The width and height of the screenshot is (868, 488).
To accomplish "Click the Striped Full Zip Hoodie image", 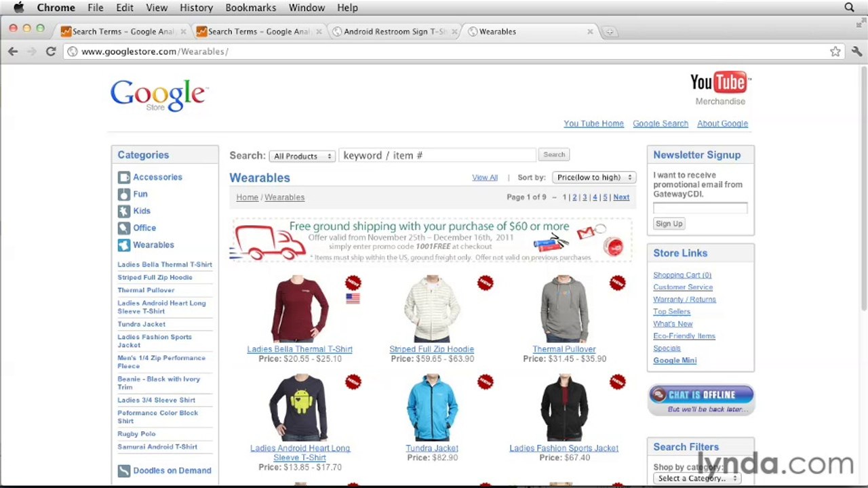I will click(x=431, y=308).
